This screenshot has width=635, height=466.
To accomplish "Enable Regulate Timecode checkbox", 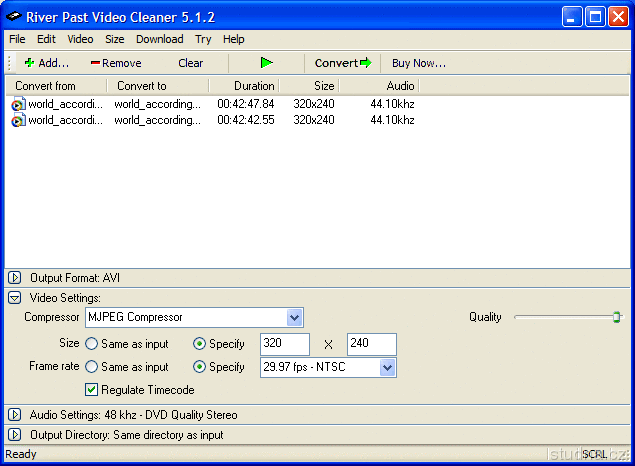I will [92, 390].
